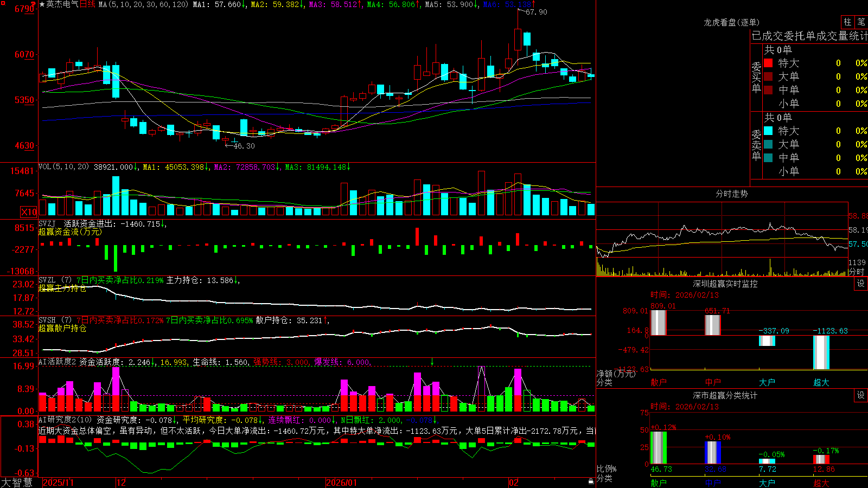This screenshot has width=868, height=488.
Task: Switch Dragon-Tiger panel to 柱 bar view
Action: click(847, 22)
